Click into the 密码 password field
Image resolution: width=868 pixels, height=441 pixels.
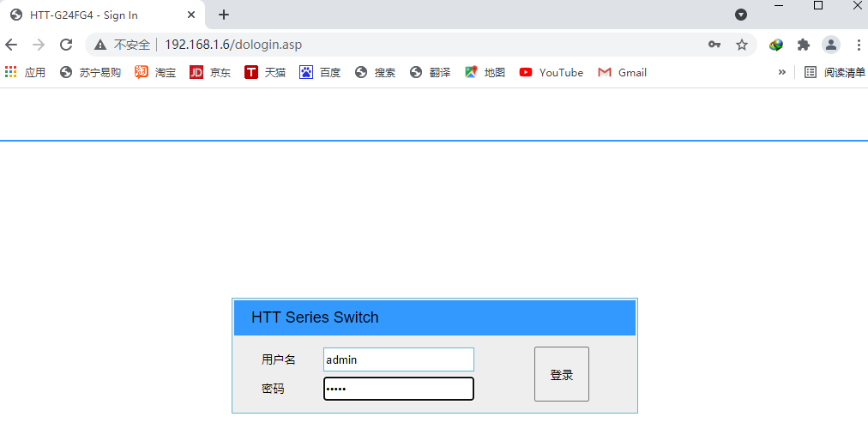point(398,389)
